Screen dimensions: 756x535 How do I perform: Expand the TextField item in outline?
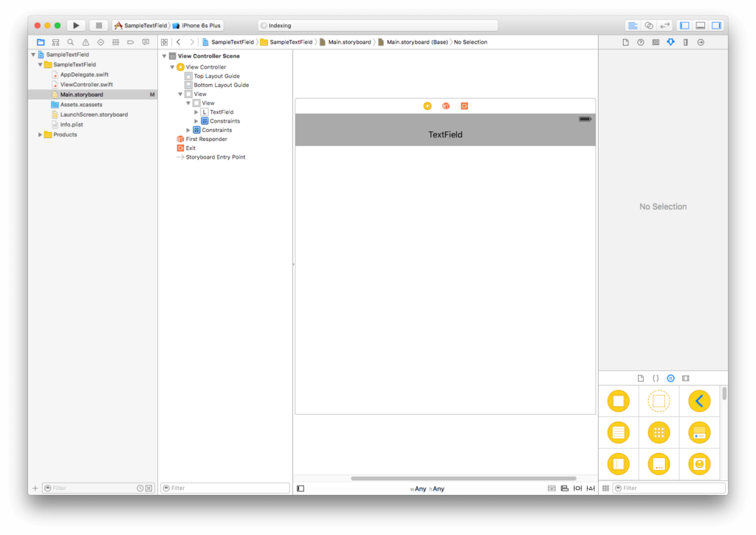tap(196, 112)
